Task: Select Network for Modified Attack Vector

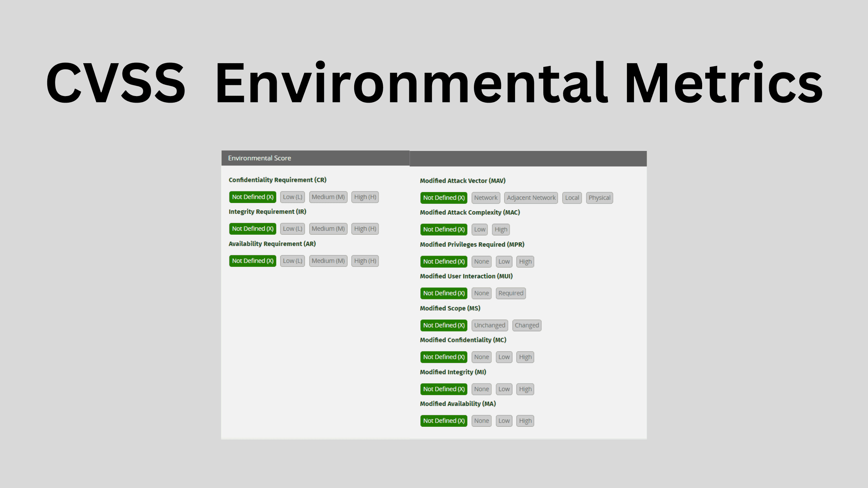Action: point(485,197)
